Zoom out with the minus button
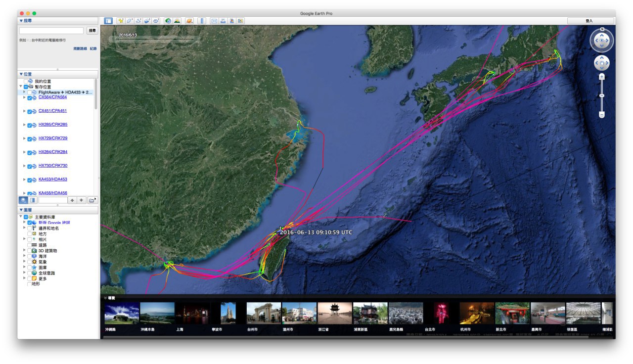The image size is (633, 364). (x=602, y=115)
